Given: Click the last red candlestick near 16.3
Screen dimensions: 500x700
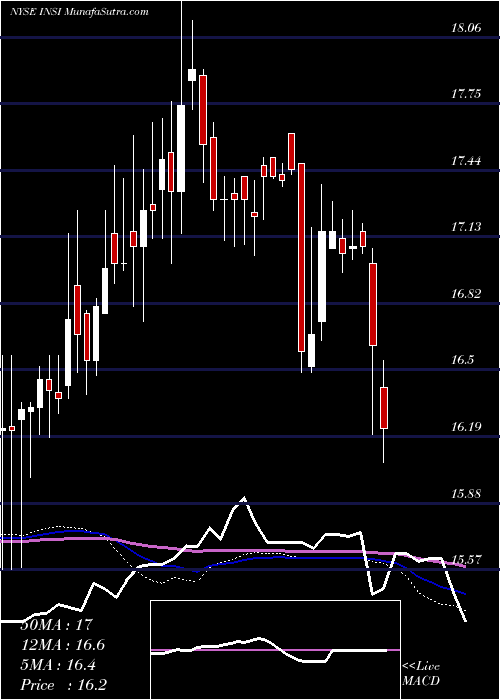Looking at the screenshot, I should 384,408.
